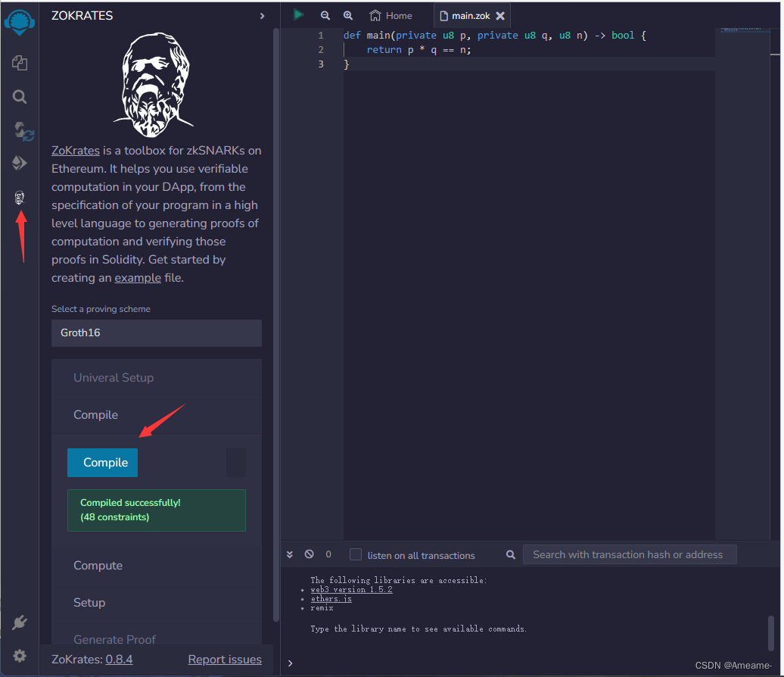Image resolution: width=784 pixels, height=677 pixels.
Task: Select the ZoKrates plugin icon in sidebar
Action: point(20,198)
